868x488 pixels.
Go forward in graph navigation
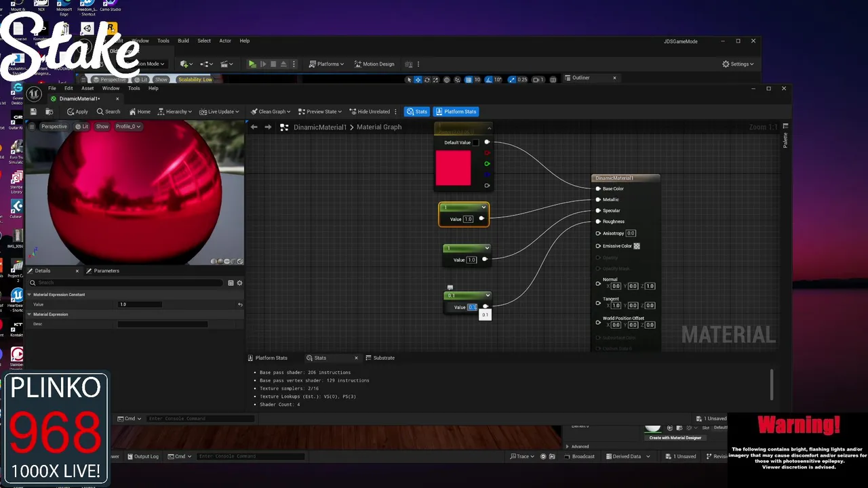tap(268, 127)
